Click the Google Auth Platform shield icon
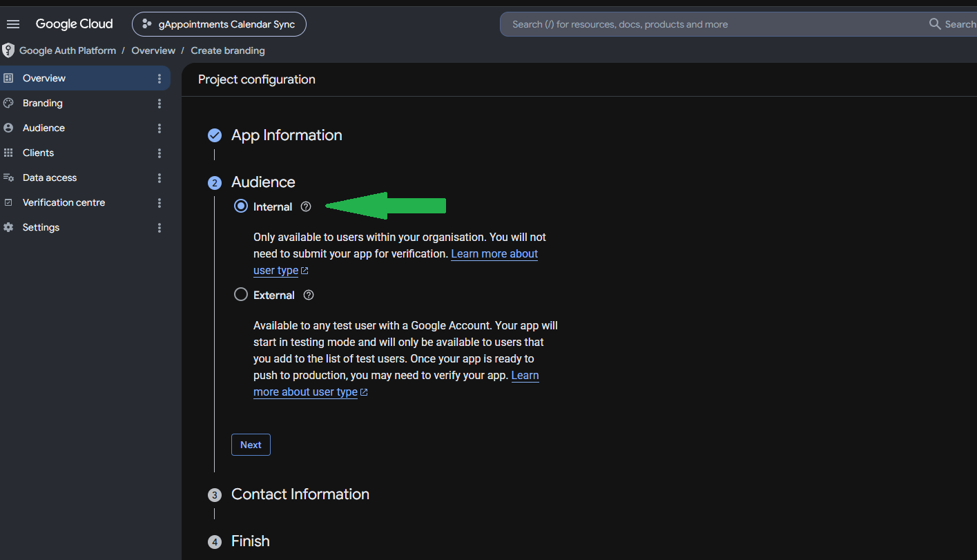 8,50
